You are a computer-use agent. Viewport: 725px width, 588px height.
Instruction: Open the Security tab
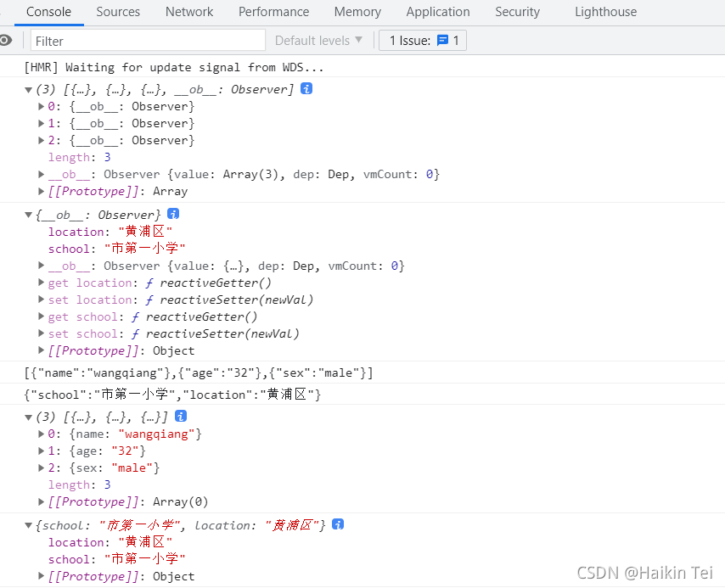pos(517,12)
